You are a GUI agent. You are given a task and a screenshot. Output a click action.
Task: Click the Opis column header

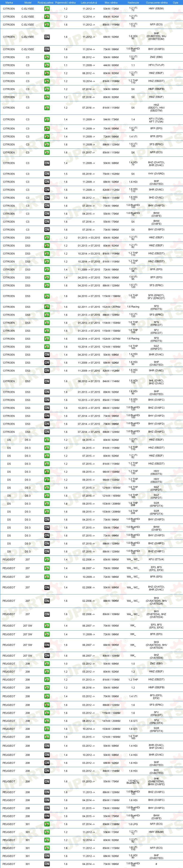[x=175, y=2]
